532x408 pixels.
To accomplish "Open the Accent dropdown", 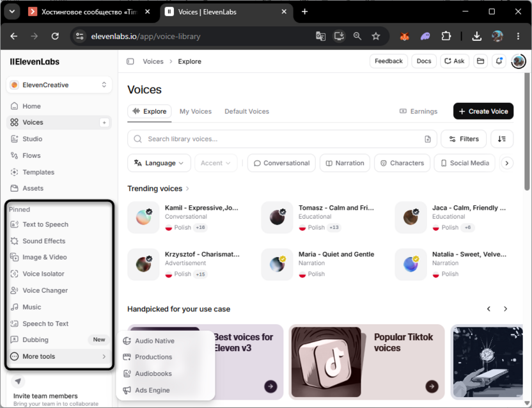I will pos(215,163).
